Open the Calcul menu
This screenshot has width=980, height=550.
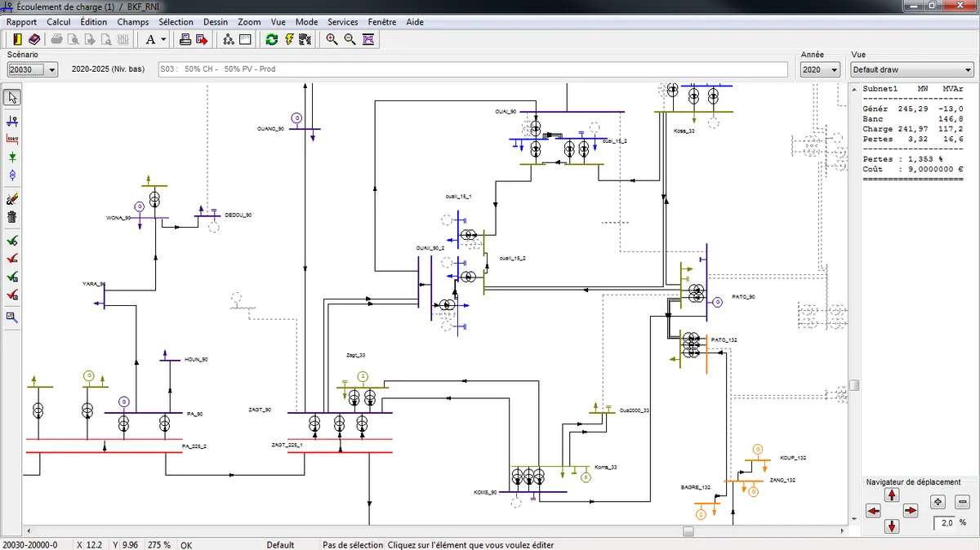coord(58,22)
